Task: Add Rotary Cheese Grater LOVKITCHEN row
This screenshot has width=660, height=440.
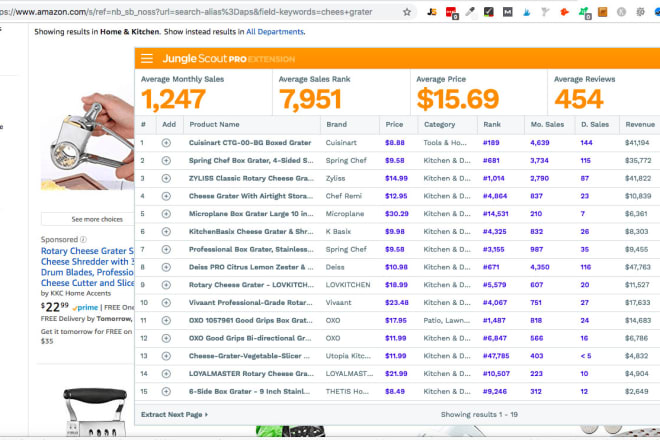Action: [166, 285]
